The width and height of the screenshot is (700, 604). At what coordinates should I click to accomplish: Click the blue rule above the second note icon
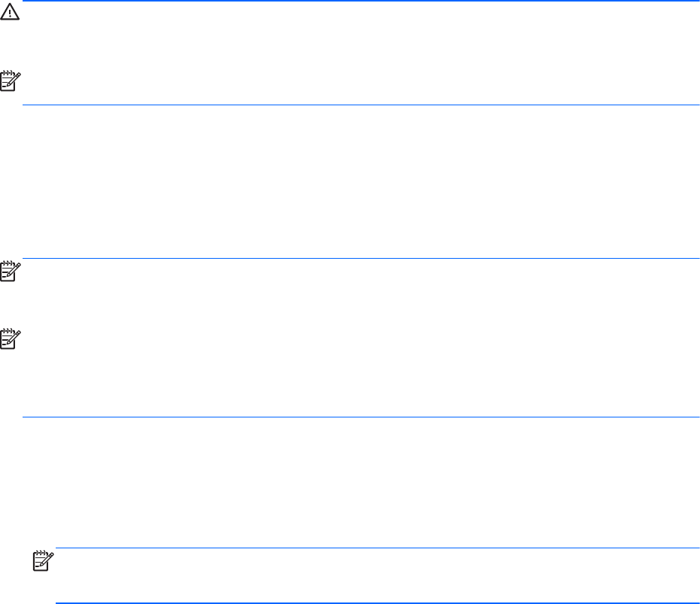pyautogui.click(x=361, y=259)
